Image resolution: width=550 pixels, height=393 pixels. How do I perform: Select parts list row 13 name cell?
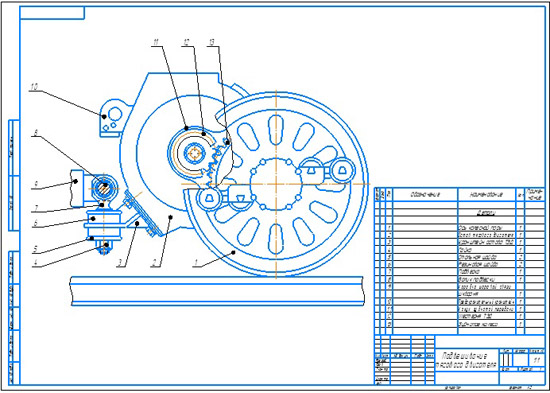tap(487, 324)
